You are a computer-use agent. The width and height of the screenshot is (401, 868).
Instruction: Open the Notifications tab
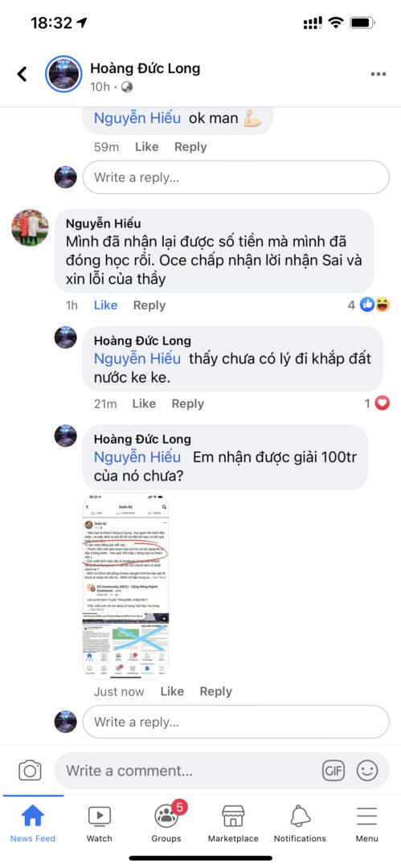[301, 825]
